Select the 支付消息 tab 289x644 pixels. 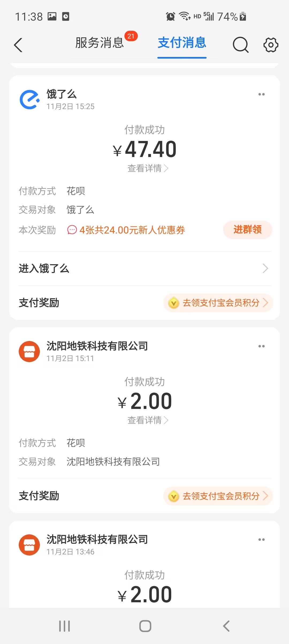click(x=182, y=43)
